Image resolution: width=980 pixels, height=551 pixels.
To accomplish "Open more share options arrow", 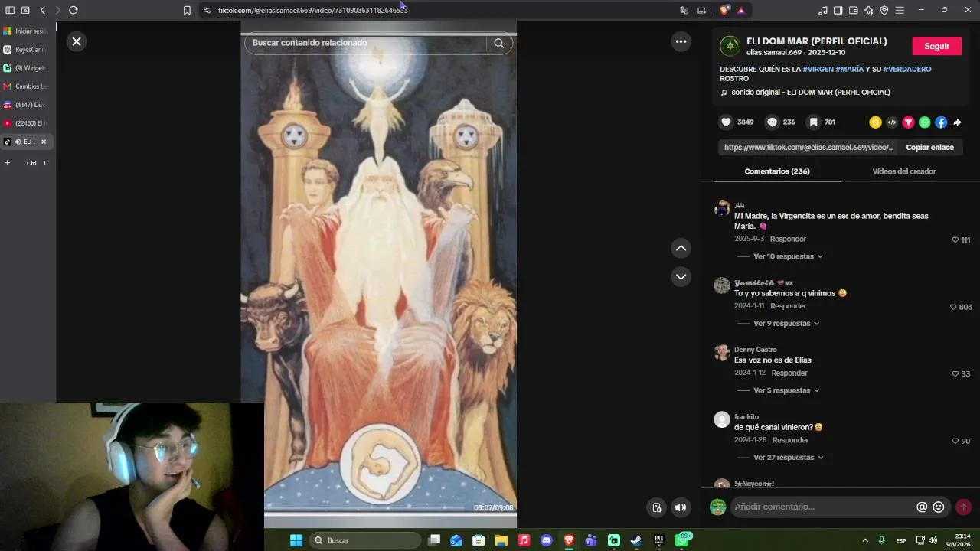I will click(x=957, y=122).
